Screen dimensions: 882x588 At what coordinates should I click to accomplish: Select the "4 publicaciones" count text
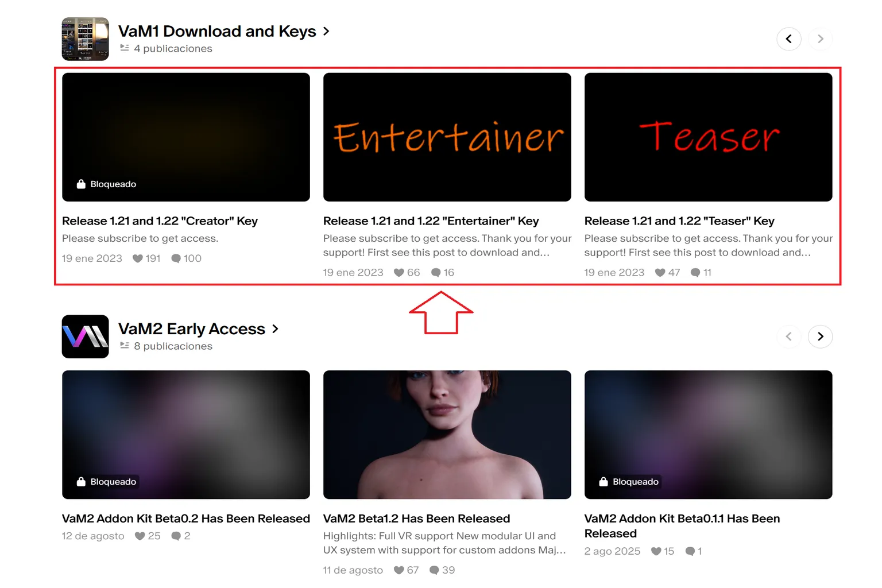click(x=173, y=49)
